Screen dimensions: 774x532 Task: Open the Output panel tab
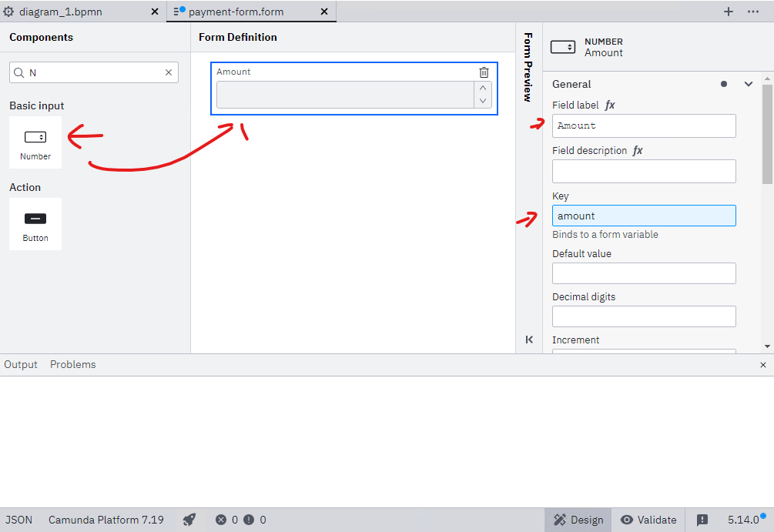tap(21, 365)
